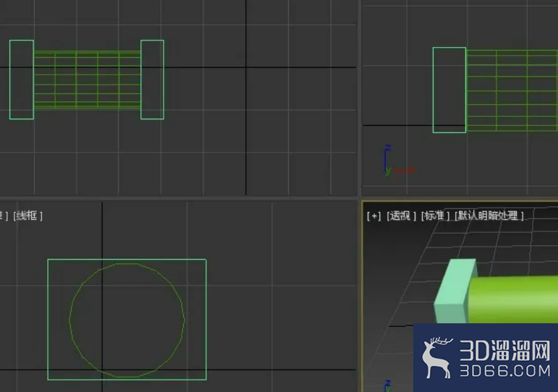This screenshot has height=392, width=558.
Task: Open the 默认明暗处理 shading menu
Action: tap(489, 216)
